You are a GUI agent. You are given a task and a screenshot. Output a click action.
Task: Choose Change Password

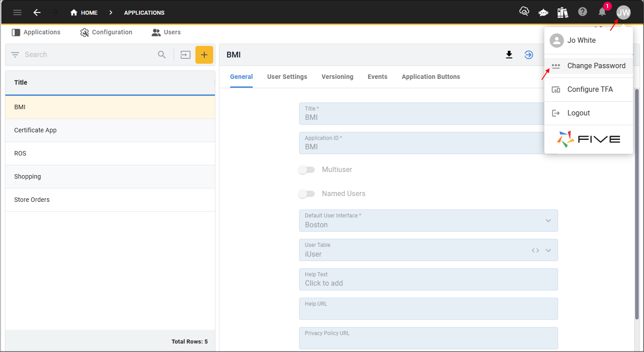[x=588, y=66]
